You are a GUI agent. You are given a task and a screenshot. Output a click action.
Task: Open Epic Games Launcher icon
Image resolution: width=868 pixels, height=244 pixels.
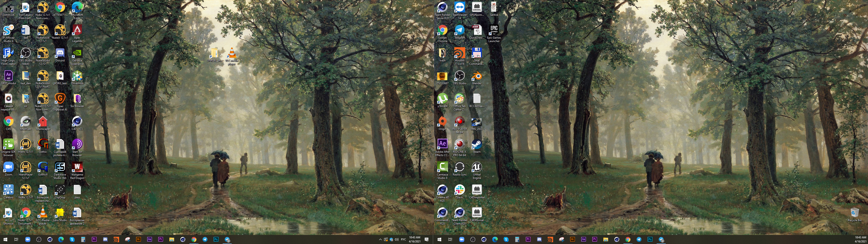point(494,33)
